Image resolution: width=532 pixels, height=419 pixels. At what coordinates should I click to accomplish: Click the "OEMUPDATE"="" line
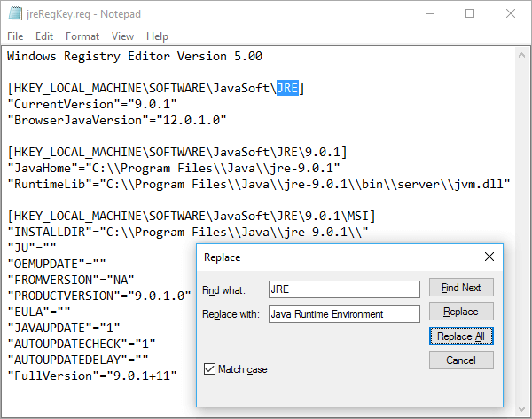(57, 264)
